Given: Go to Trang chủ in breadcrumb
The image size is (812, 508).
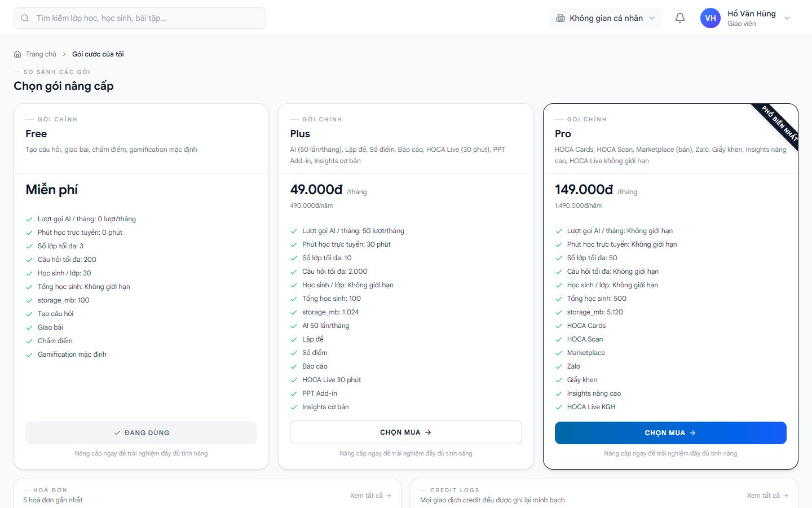Looking at the screenshot, I should (41, 54).
